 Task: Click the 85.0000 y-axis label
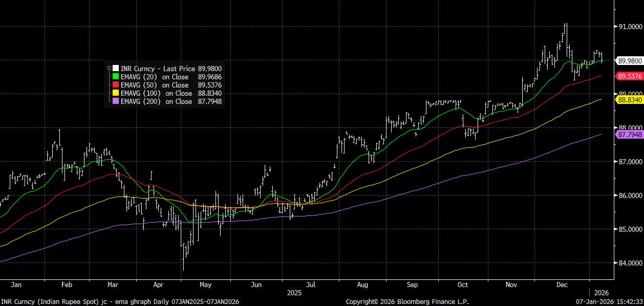click(x=630, y=229)
